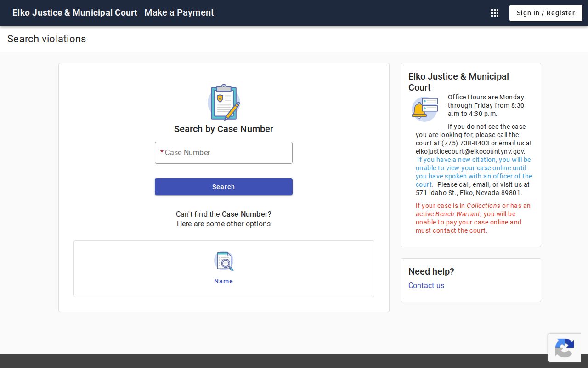Click the Case Number input field
The height and width of the screenshot is (368, 588).
tap(224, 153)
